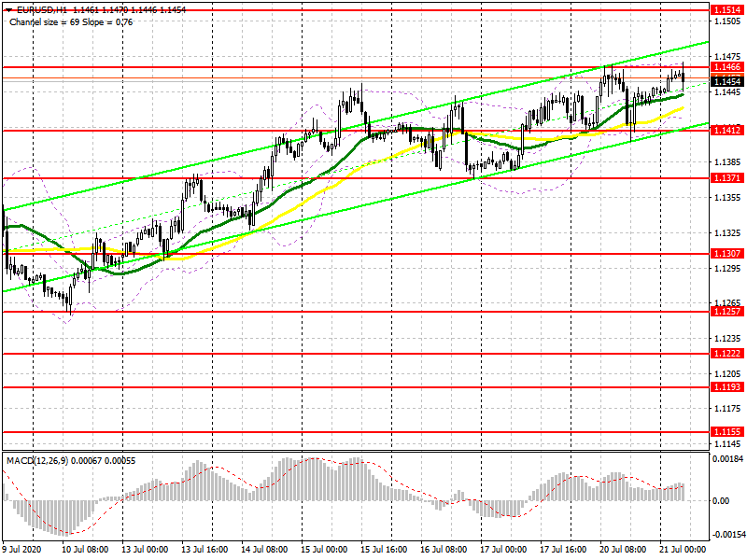Click the 20 Jul 08:00 time label
Image resolution: width=747 pixels, height=560 pixels.
pos(623,550)
